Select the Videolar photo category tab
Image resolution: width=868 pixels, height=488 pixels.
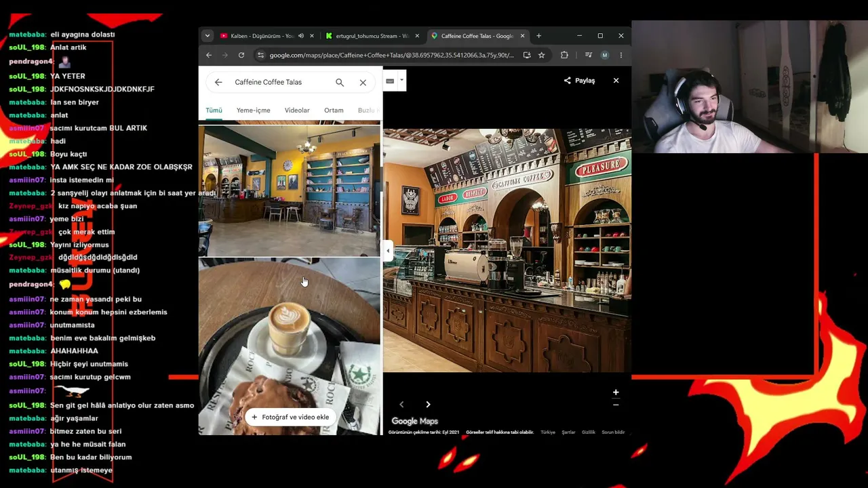tap(297, 110)
